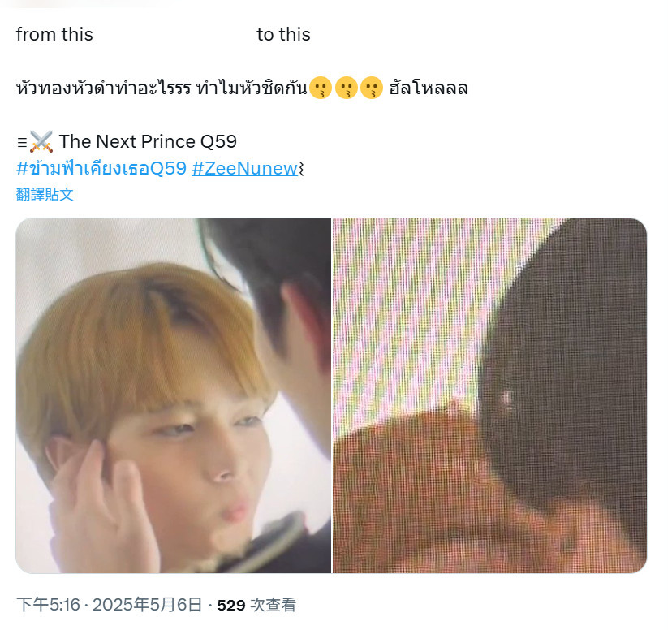Open the left photo with blonde hair
This screenshot has height=630, width=672.
click(174, 395)
